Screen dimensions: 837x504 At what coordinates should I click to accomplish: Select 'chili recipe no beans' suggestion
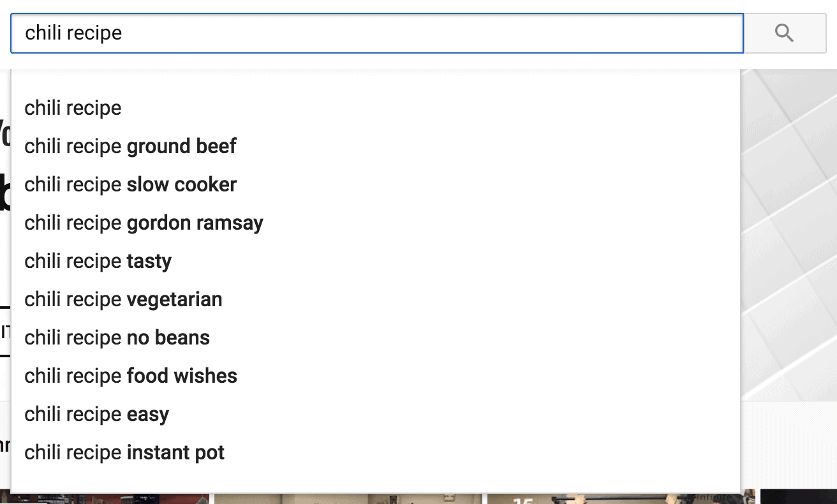pyautogui.click(x=376, y=337)
